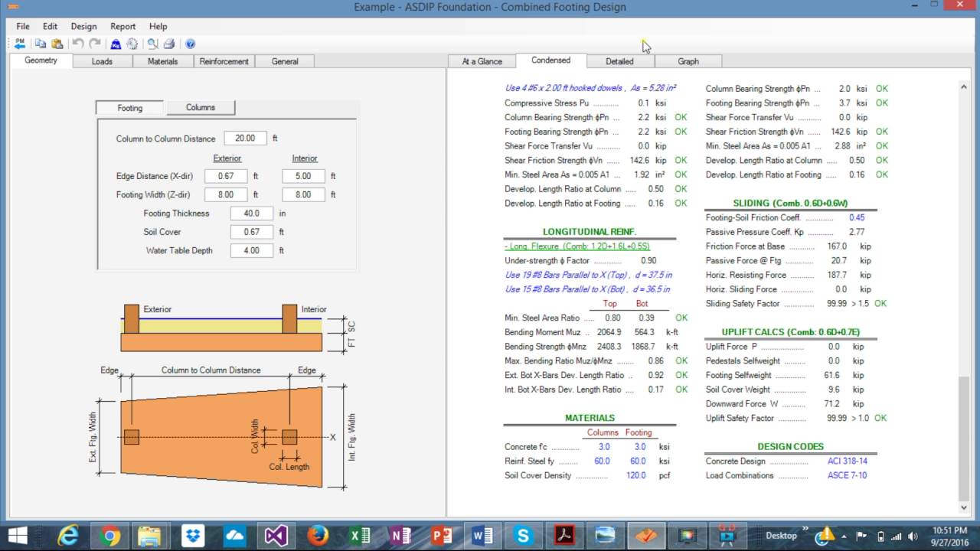This screenshot has height=551, width=980.
Task: Select the Columns sub-tab
Action: [x=201, y=108]
